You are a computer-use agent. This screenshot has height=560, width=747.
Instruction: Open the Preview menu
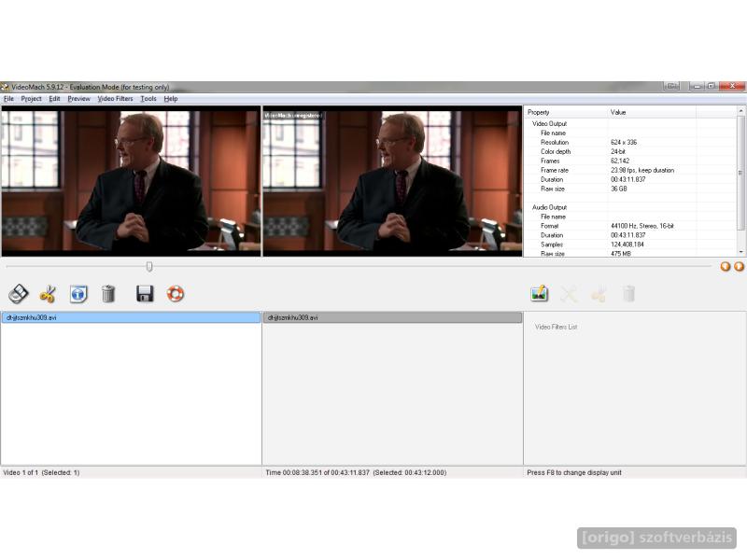78,99
